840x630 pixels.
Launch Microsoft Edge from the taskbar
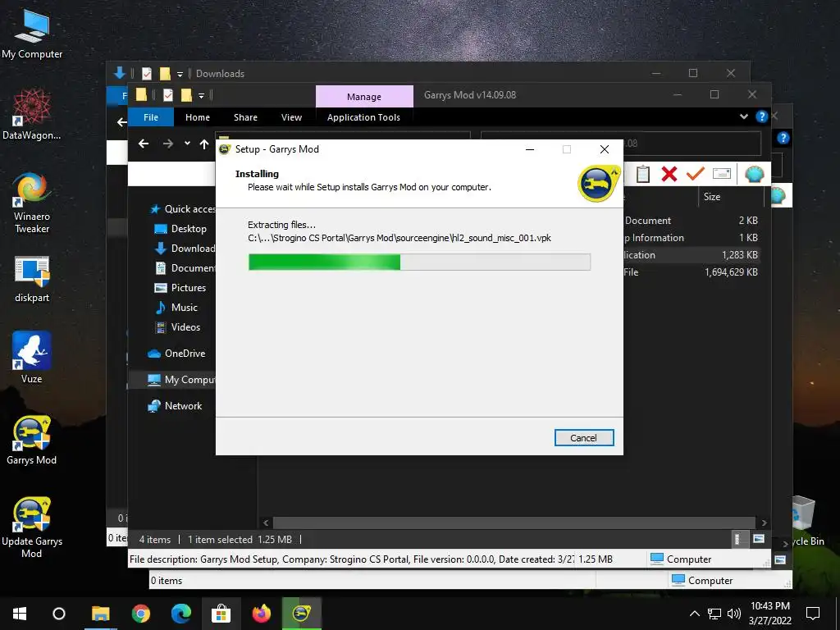click(181, 614)
